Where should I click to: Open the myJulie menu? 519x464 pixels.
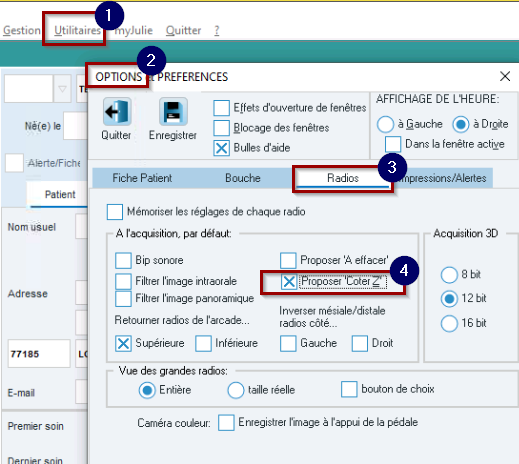[x=133, y=30]
